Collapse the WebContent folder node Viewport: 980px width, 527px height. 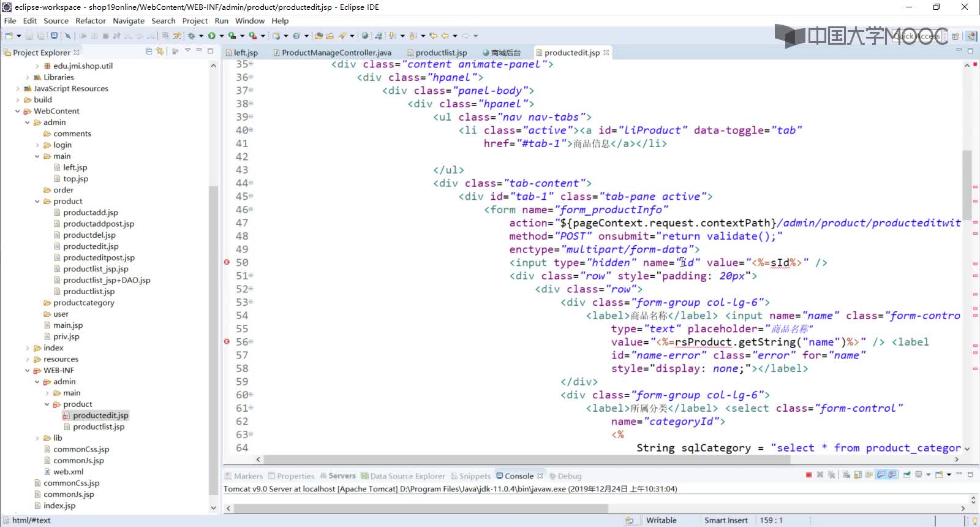pyautogui.click(x=18, y=112)
